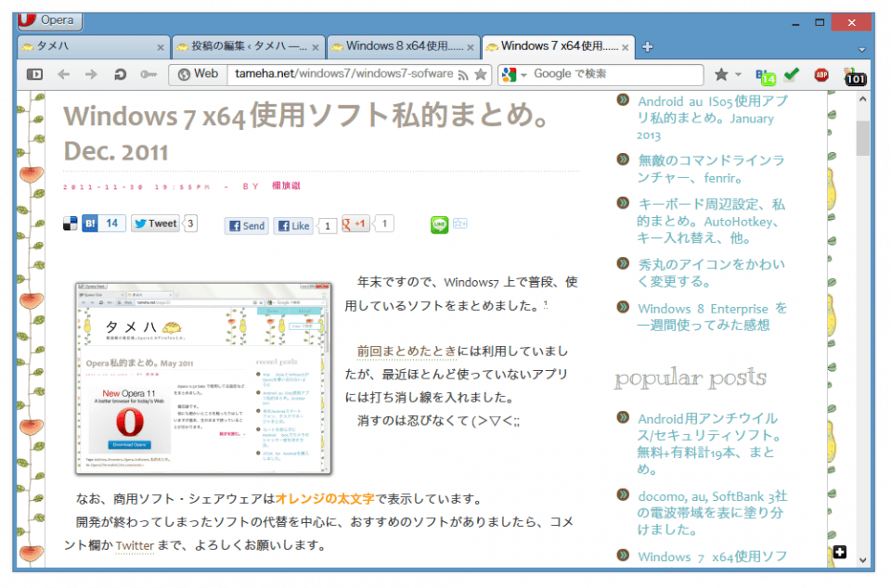Open キーボード周辺設定 AutoHotkey link
Screen dimensions: 891x588
(x=710, y=222)
